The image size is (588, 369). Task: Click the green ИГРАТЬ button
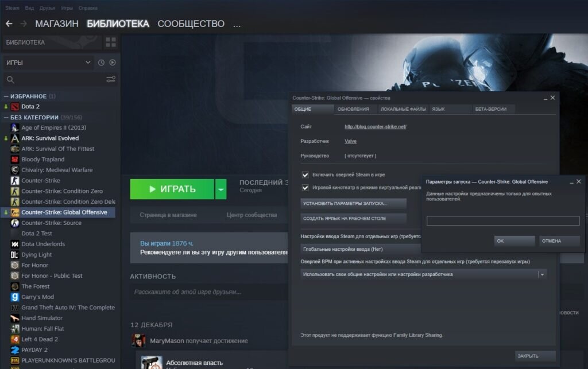click(172, 189)
